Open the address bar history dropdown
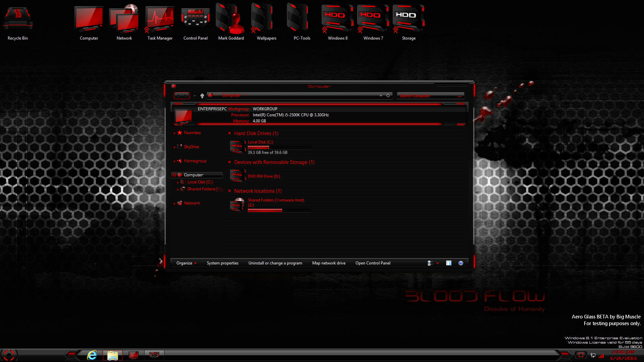The image size is (644, 362). click(381, 96)
